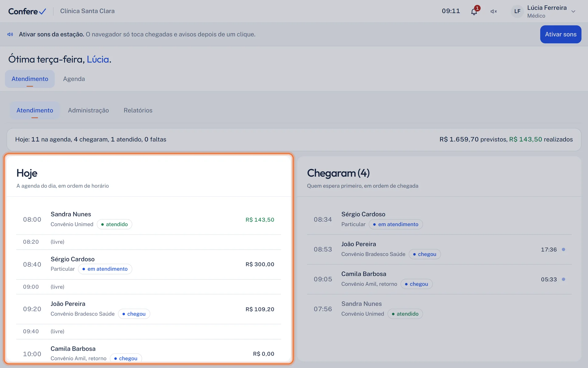
Task: Open the notifications bell
Action: click(x=474, y=11)
